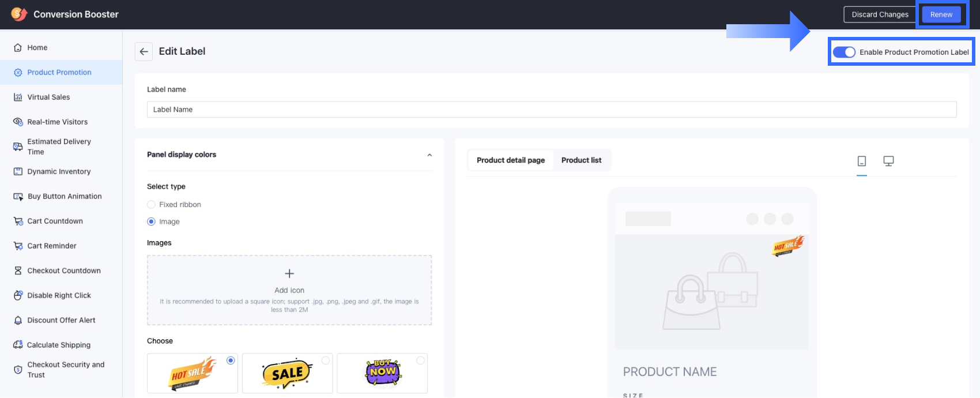
Task: Click the Product Promotion sidebar icon
Action: tap(18, 73)
